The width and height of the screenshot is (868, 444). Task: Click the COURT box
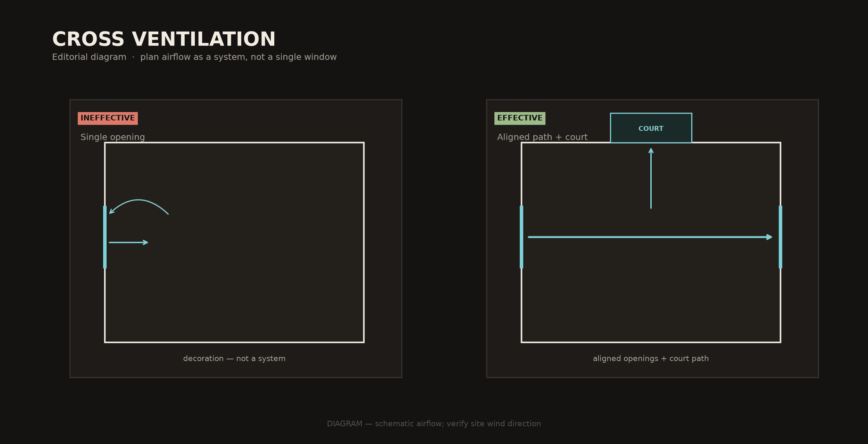(651, 128)
